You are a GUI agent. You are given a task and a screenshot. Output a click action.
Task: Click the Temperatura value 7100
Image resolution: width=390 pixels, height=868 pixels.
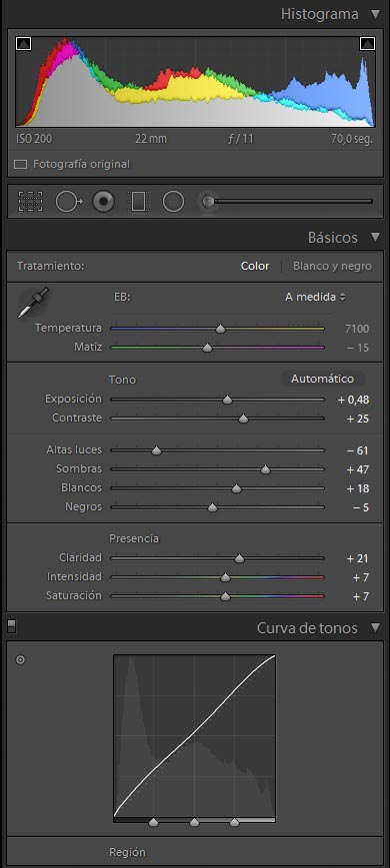point(357,329)
